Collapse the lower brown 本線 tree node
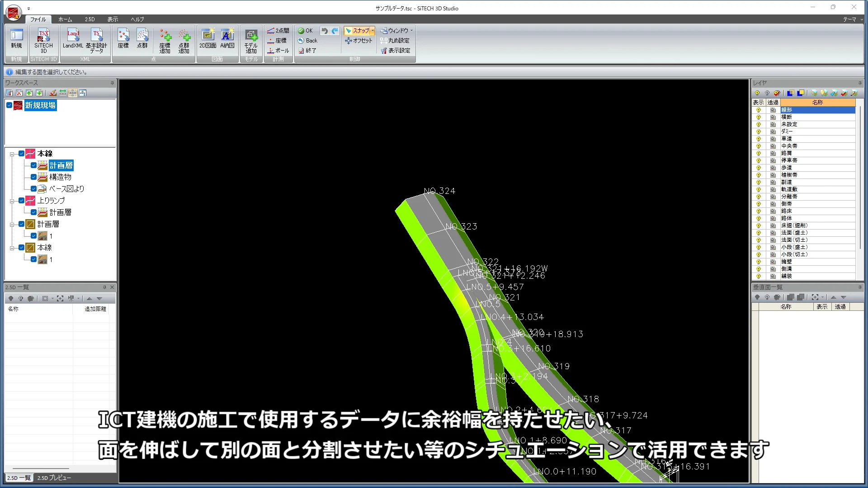 (12, 248)
